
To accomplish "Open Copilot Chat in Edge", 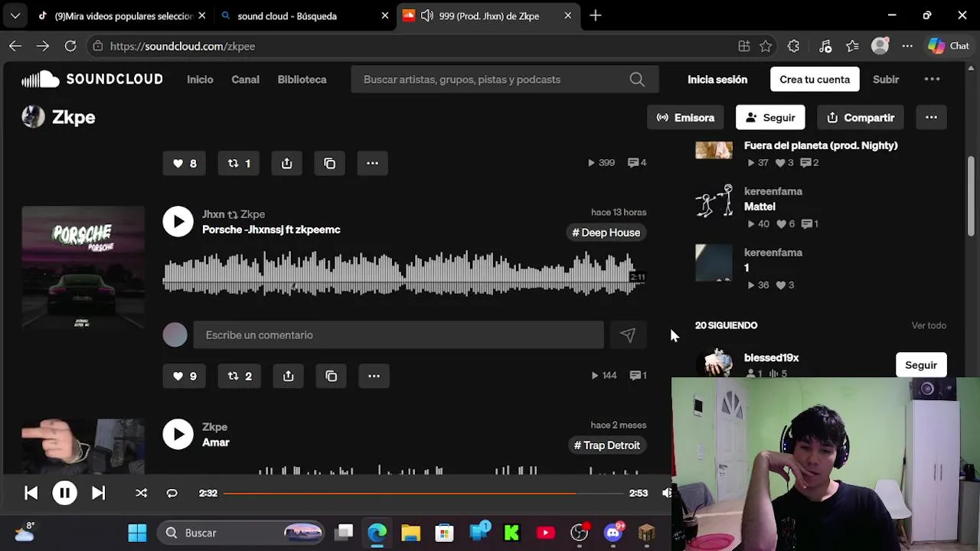I will pos(948,46).
